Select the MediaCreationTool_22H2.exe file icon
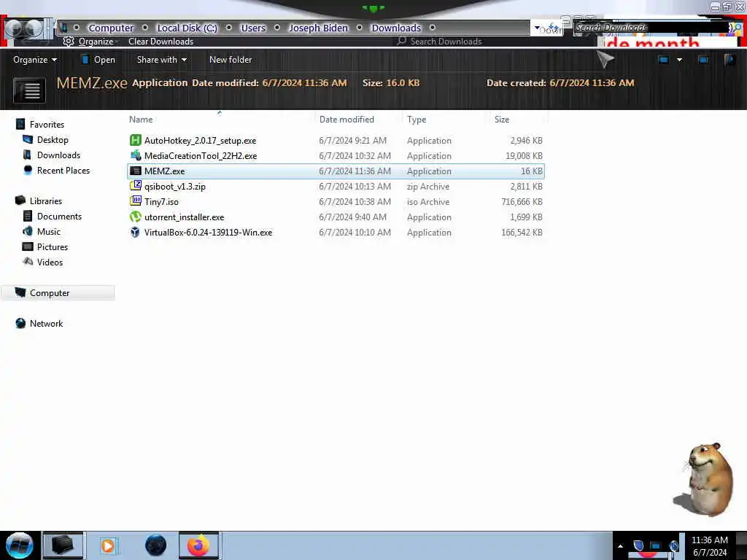Screen dimensions: 747x560 pos(136,155)
